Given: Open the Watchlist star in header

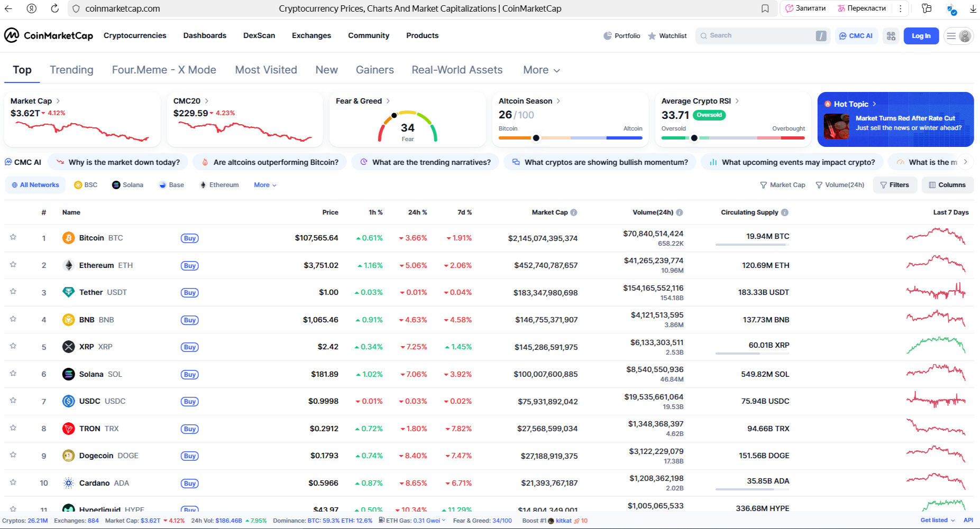Looking at the screenshot, I should tap(667, 36).
